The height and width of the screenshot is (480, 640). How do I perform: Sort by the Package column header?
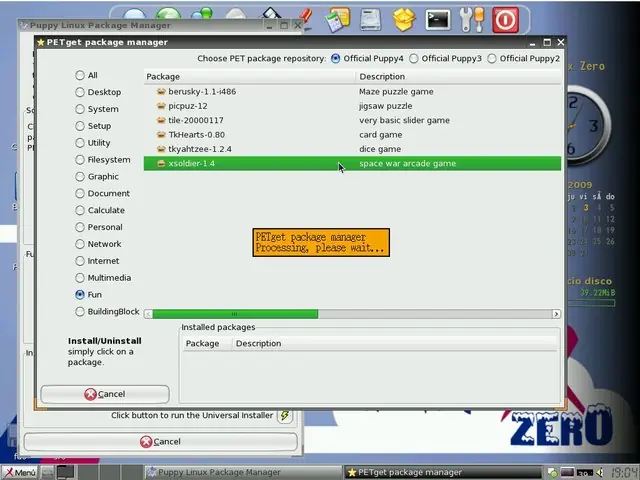(249, 77)
